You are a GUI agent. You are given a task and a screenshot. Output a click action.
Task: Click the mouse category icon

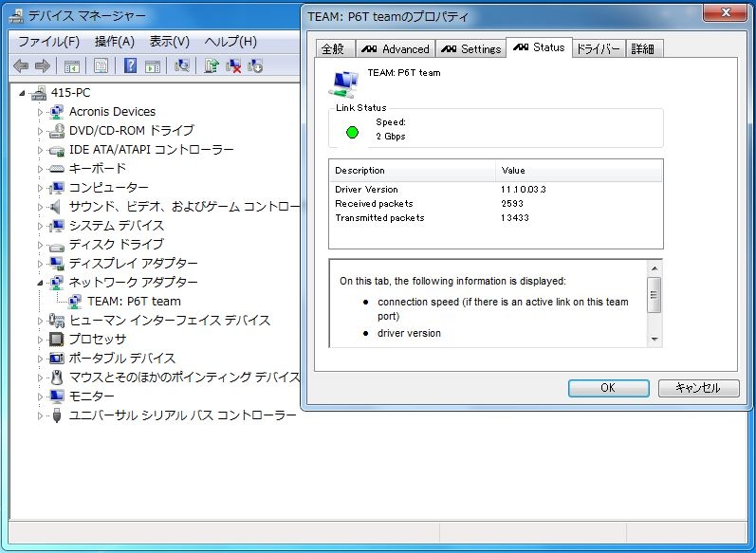pyautogui.click(x=57, y=377)
